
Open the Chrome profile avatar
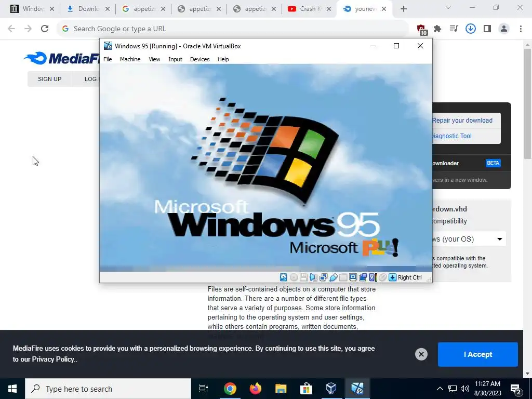tap(504, 29)
